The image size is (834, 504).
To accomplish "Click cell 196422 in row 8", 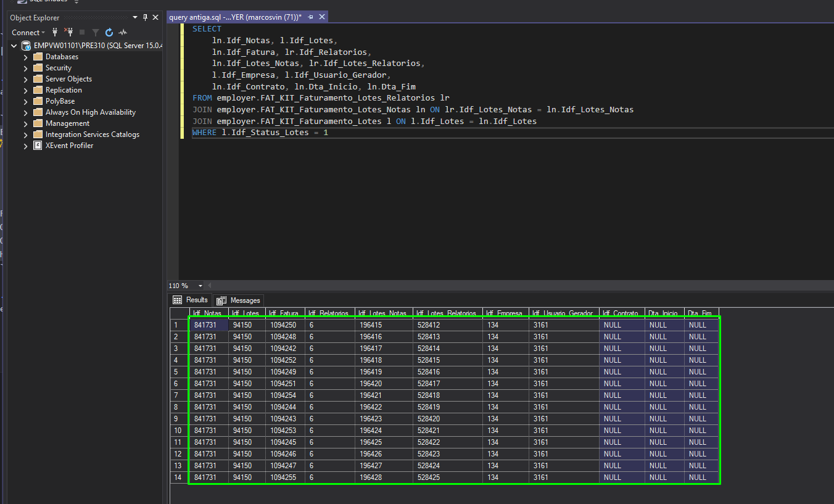I will click(x=384, y=407).
